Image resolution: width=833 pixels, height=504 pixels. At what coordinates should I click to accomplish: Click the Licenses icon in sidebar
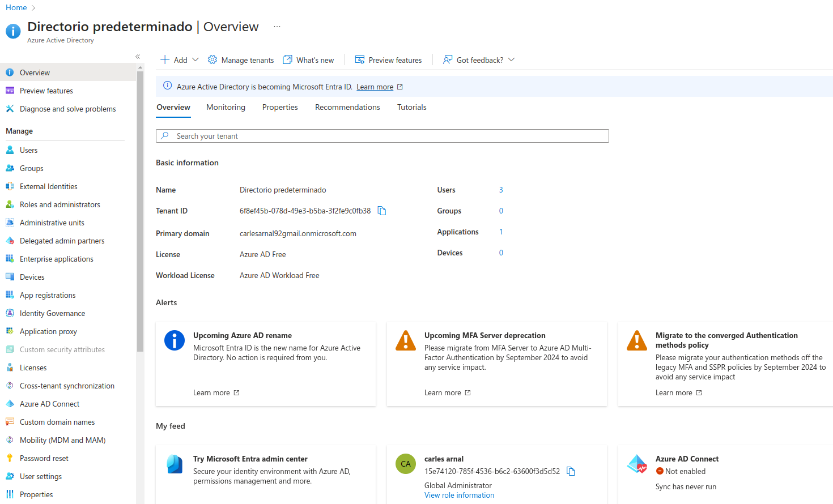click(x=10, y=368)
